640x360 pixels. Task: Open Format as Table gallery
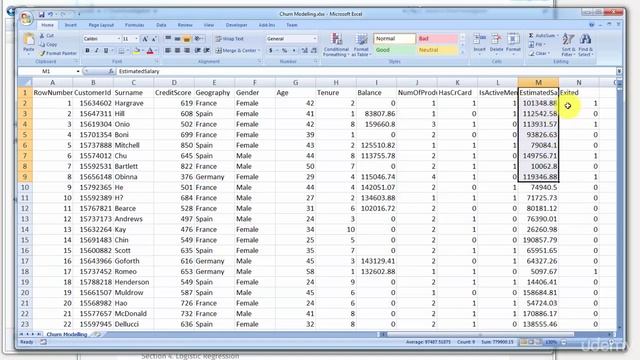pyautogui.click(x=361, y=44)
